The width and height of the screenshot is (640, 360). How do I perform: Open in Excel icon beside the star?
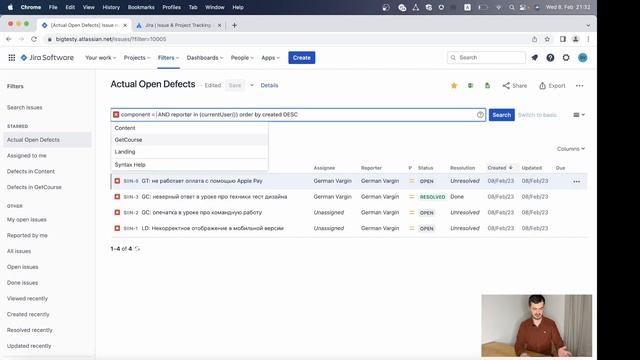point(470,85)
